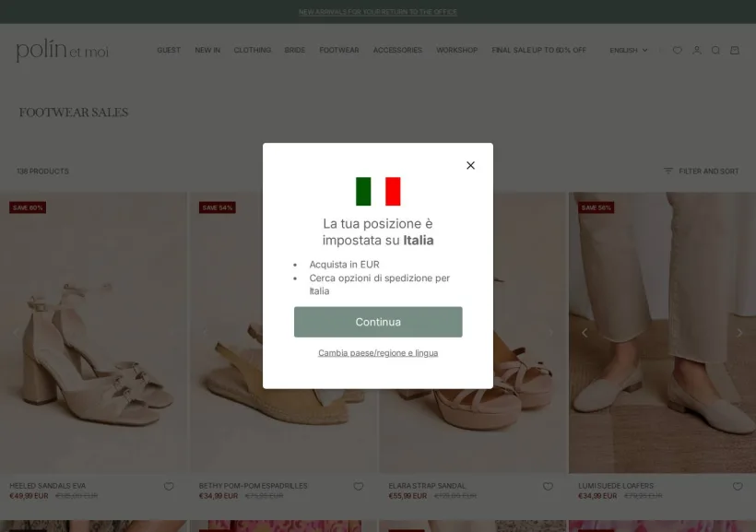Click price €55,99 EUR of Elara Sandal

coord(408,496)
